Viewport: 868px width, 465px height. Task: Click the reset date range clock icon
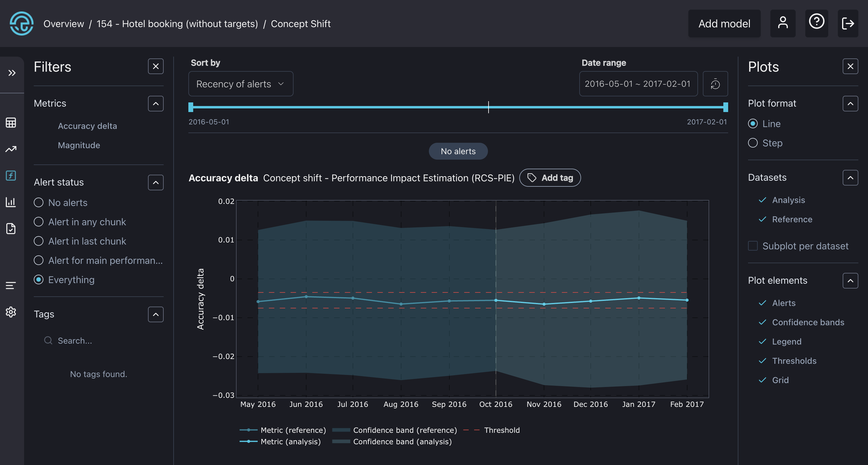715,84
